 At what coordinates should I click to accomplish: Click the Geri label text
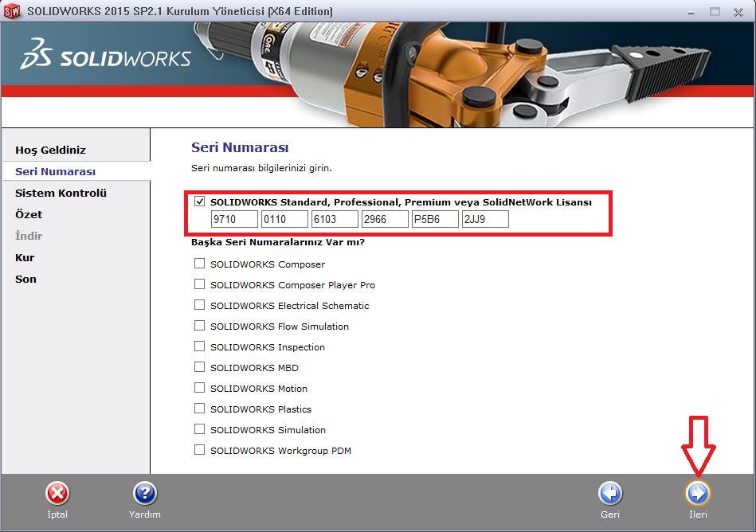point(610,514)
